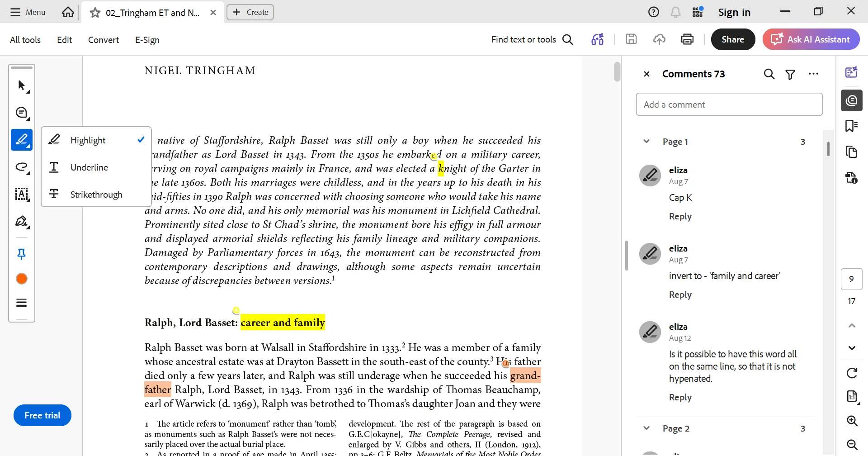Screen dimensions: 868x456
Task: Open the comments more options menu
Action: coord(813,74)
